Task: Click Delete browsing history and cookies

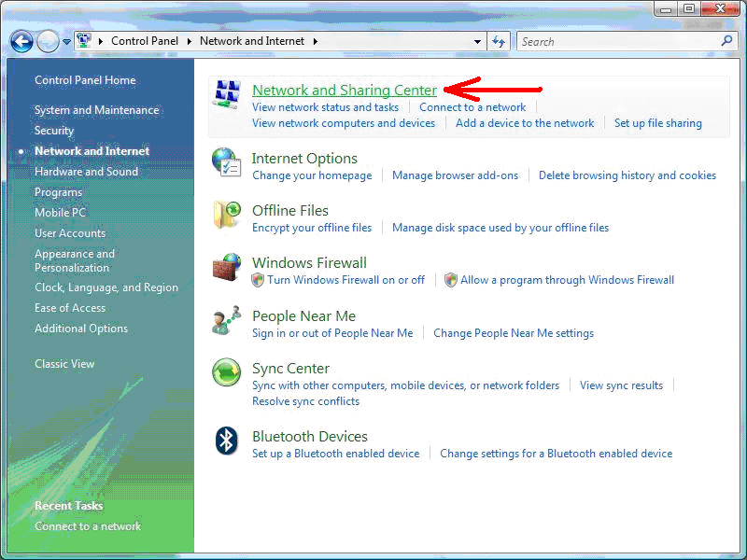Action: tap(627, 175)
